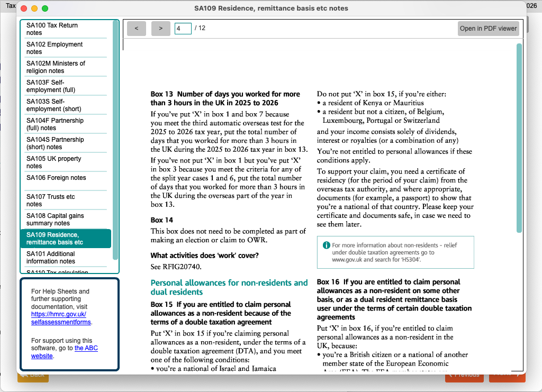Select SA104F Partnership (full) notes
542x392 pixels.
[66, 124]
